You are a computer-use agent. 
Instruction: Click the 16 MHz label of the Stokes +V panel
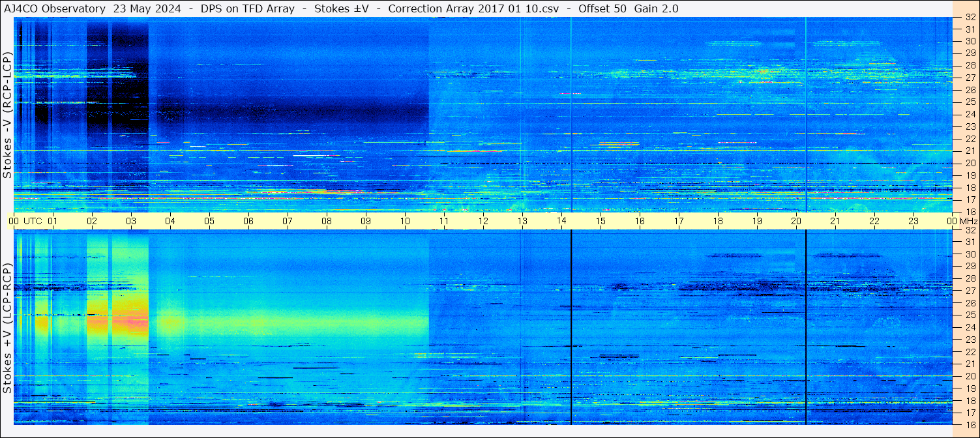[970, 424]
